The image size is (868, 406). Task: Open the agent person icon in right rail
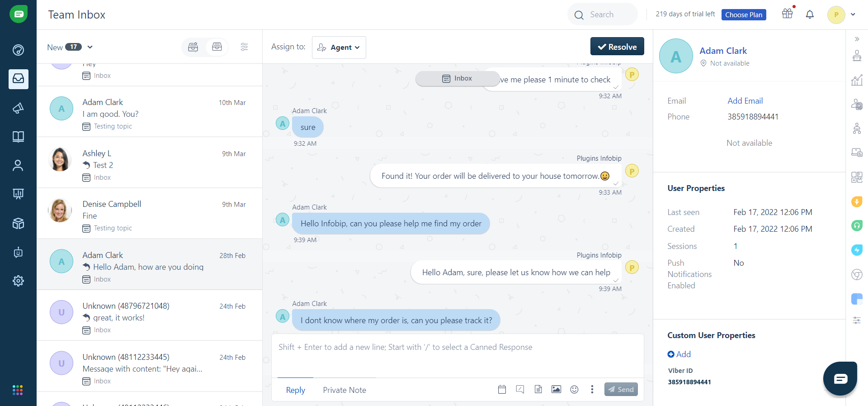[x=857, y=56]
